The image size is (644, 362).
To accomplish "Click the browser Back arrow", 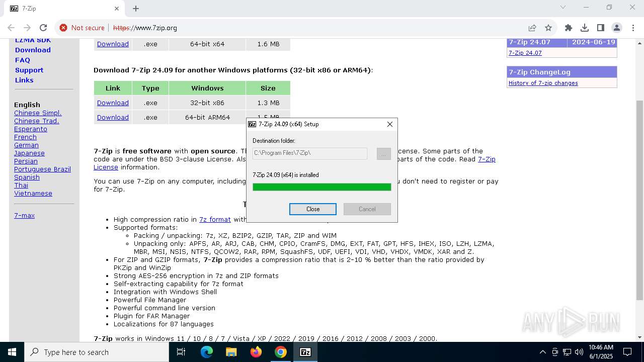I will 11,28.
